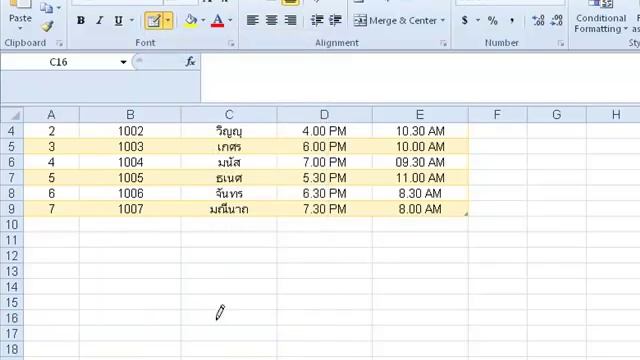The width and height of the screenshot is (640, 360).
Task: Apply Comma Style
Action: [x=512, y=20]
